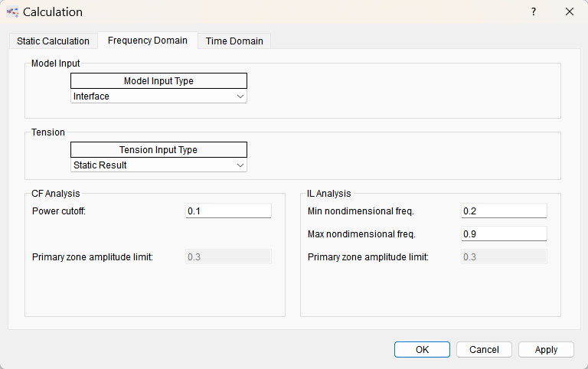Click the Calculation window title text

click(53, 12)
